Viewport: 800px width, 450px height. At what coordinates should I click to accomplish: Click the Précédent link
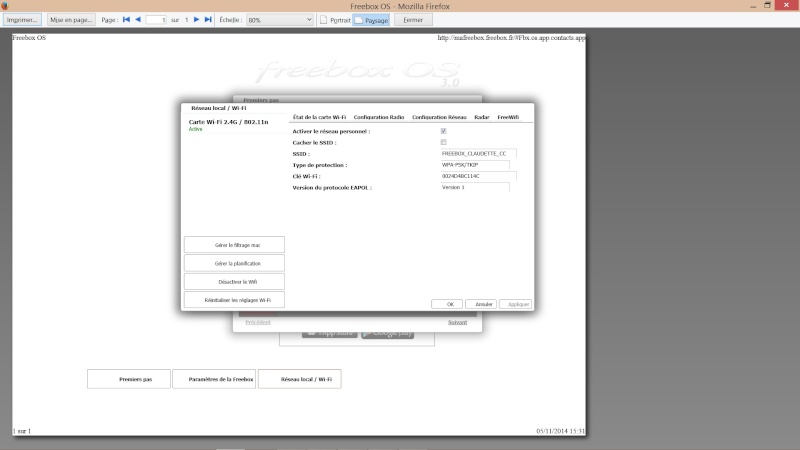point(258,322)
